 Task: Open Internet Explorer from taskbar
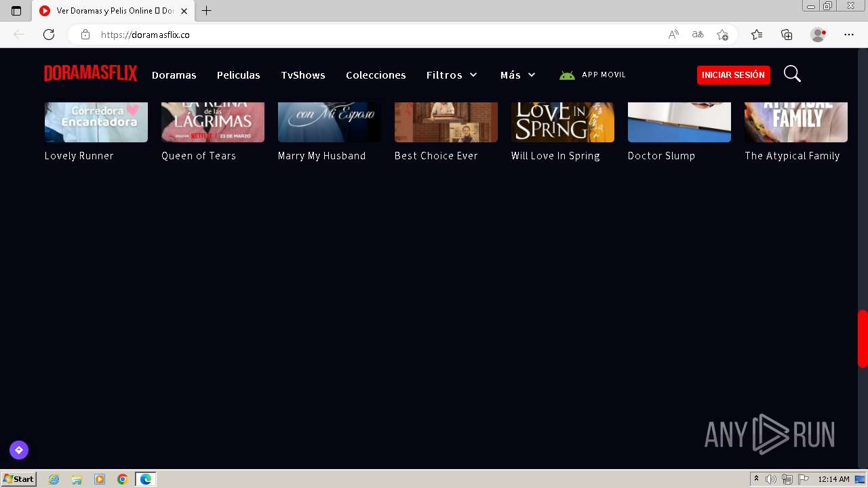(x=54, y=479)
